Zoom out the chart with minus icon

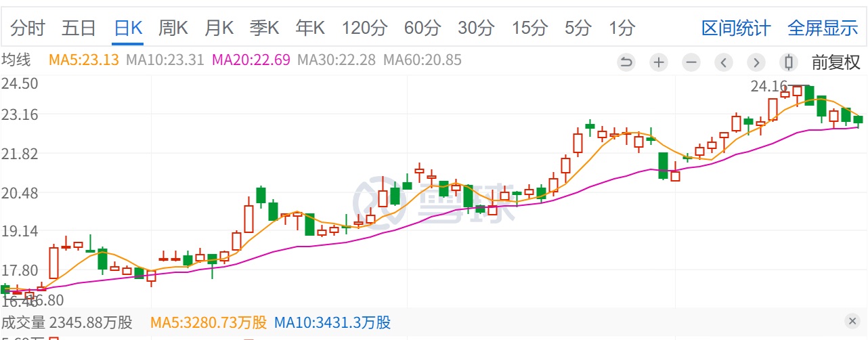691,63
